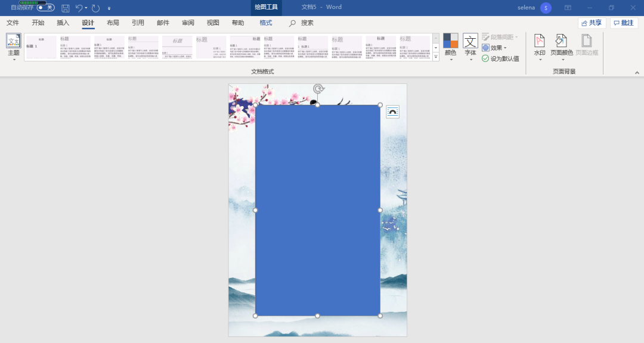Screen dimensions: 644x343
Task: Click the Comments (批注) button
Action: [x=624, y=23]
